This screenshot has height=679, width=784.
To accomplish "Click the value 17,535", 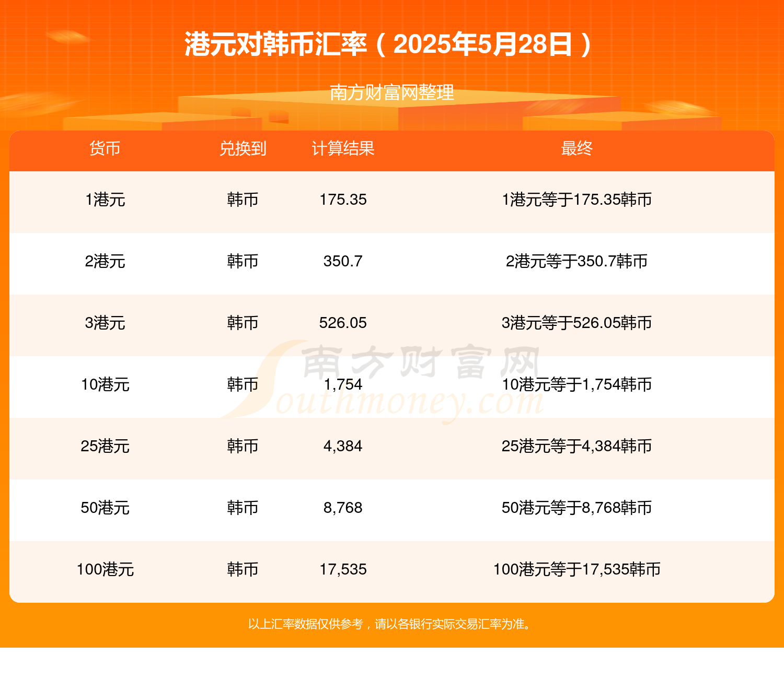I will (343, 569).
